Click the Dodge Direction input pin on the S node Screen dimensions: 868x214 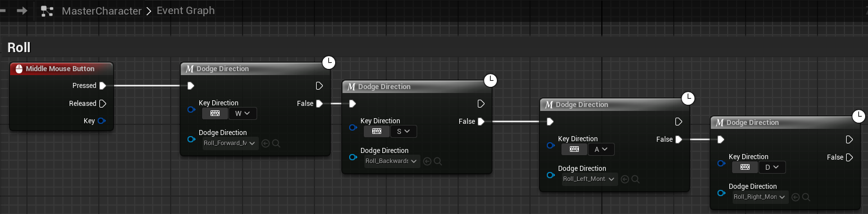(353, 157)
